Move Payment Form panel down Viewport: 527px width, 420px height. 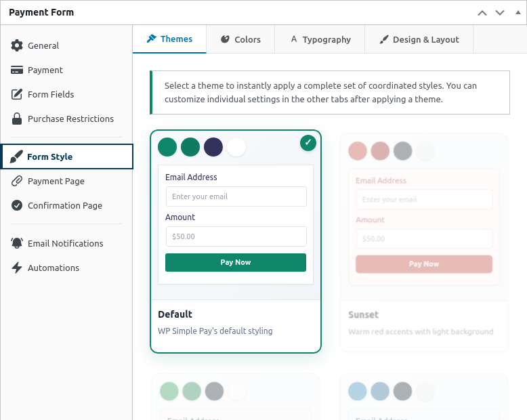(500, 12)
